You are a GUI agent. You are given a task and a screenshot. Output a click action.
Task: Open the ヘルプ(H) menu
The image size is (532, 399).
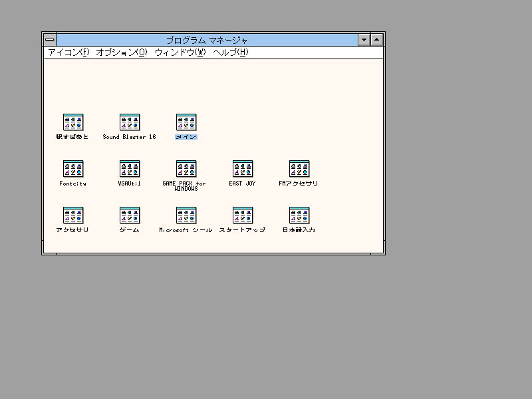pos(231,53)
